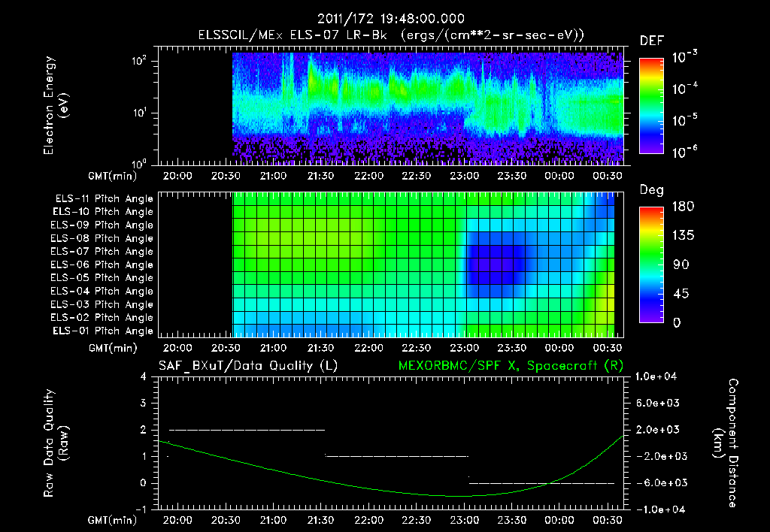This screenshot has width=770, height=532.
Task: Click the 45 value on Deg scale
Action: 680,294
